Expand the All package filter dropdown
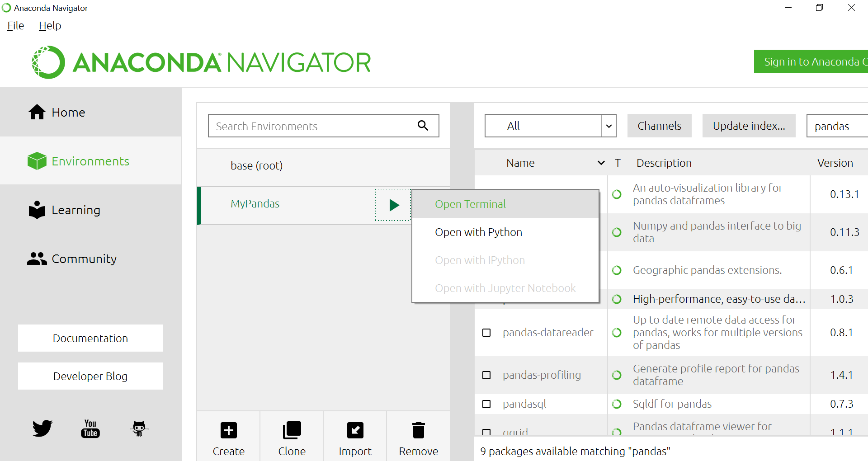 tap(609, 126)
